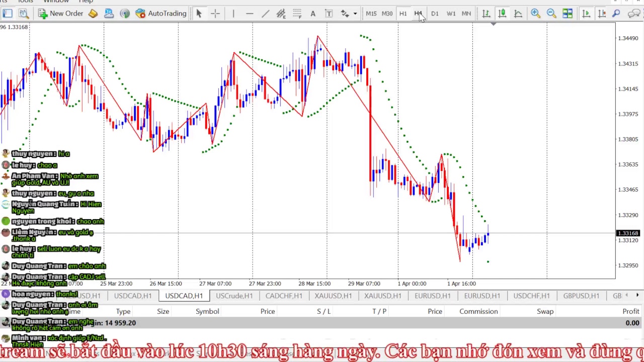Screen dimensions: 644x362
Task: Toggle chart auto scroll
Action: click(586, 14)
